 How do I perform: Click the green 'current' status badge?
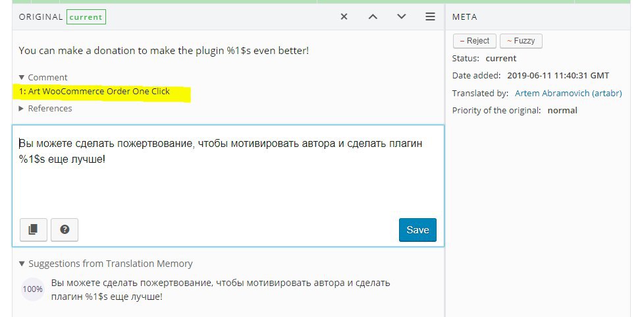click(x=86, y=17)
